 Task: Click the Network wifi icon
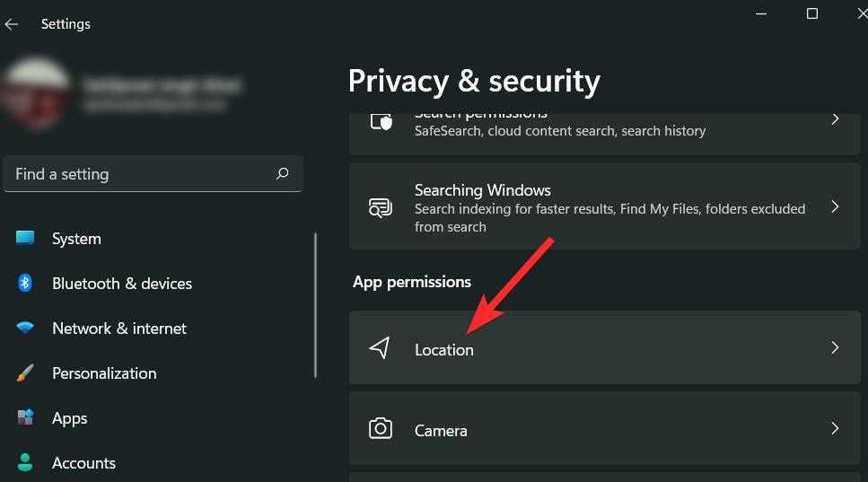point(25,329)
